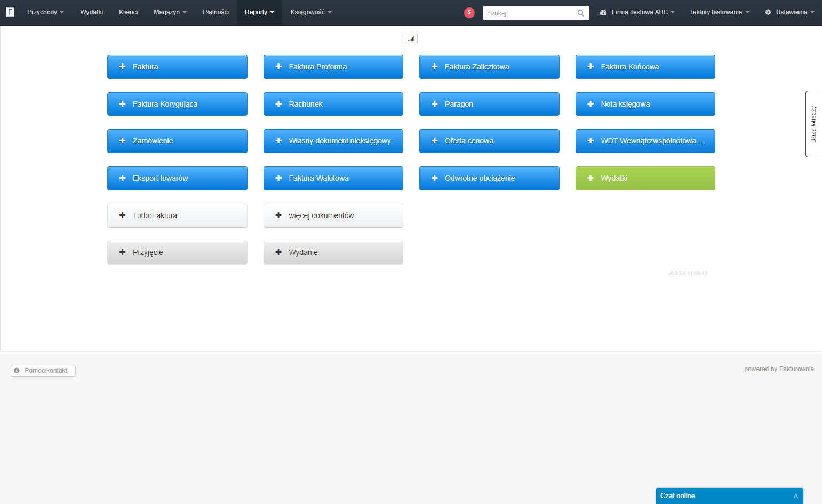Create an Oferta cenowa
Image resolution: width=822 pixels, height=504 pixels.
[489, 141]
